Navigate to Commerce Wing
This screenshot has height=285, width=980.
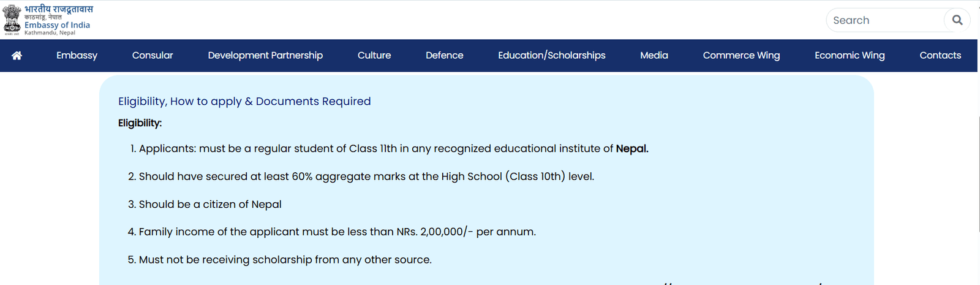[x=741, y=56]
